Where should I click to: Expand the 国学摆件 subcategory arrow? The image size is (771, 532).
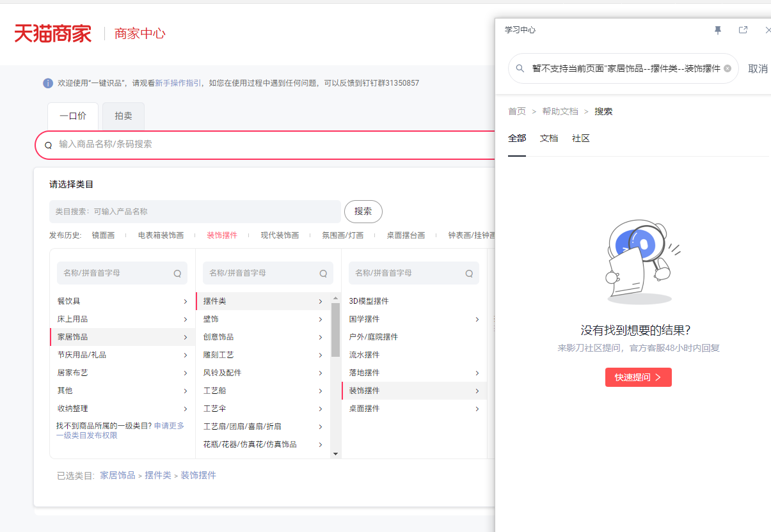tap(477, 319)
